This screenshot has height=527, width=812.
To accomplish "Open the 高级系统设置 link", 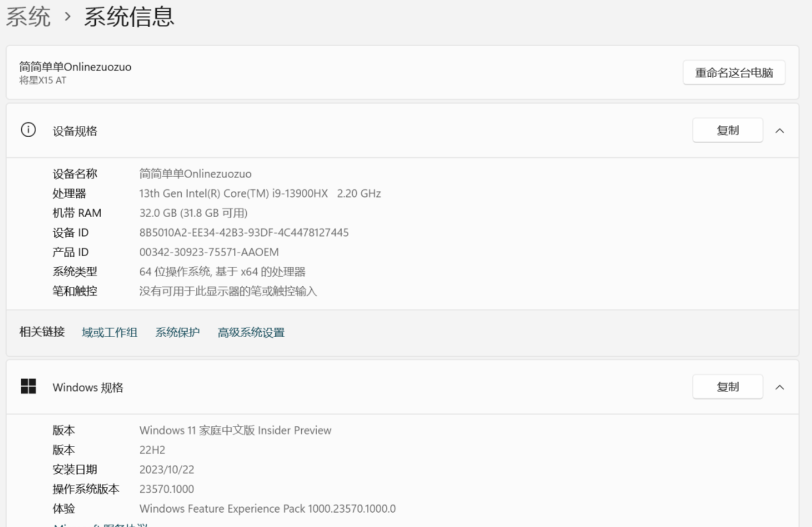I will coord(251,332).
